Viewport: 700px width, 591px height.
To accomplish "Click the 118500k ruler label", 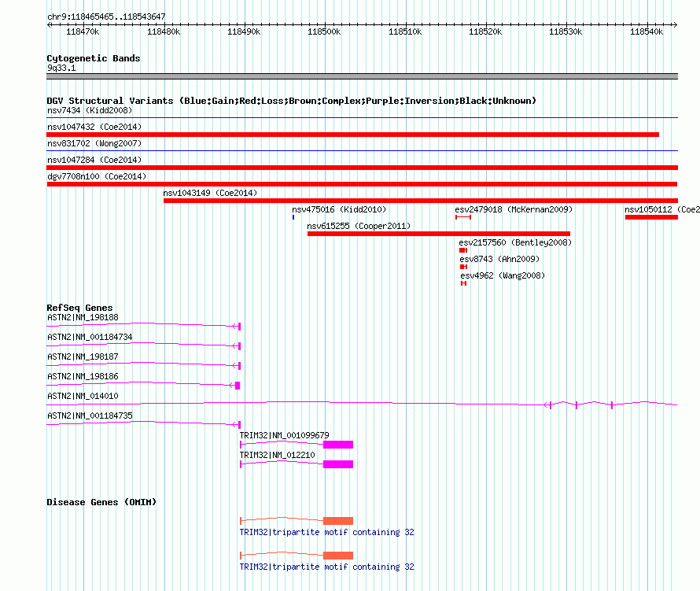I will click(x=324, y=32).
